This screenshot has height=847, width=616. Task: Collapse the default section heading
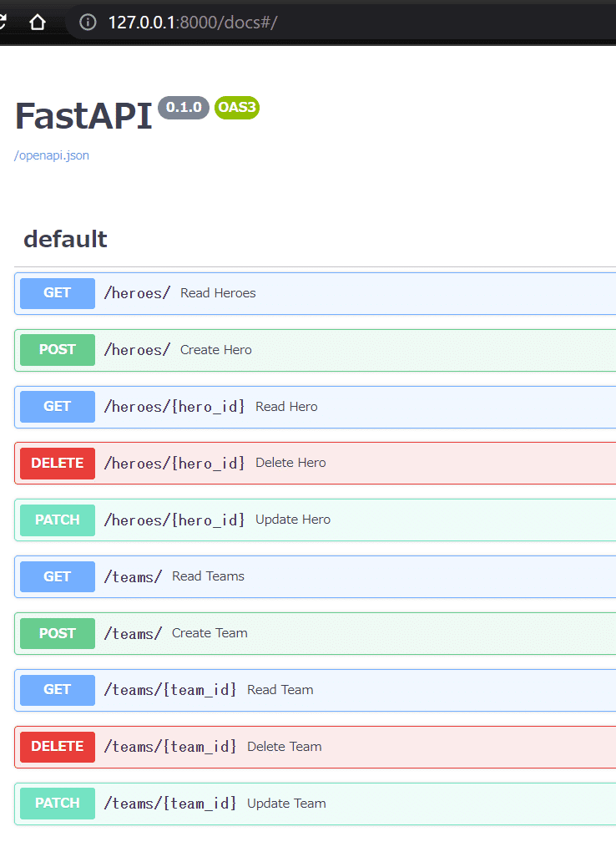point(65,239)
